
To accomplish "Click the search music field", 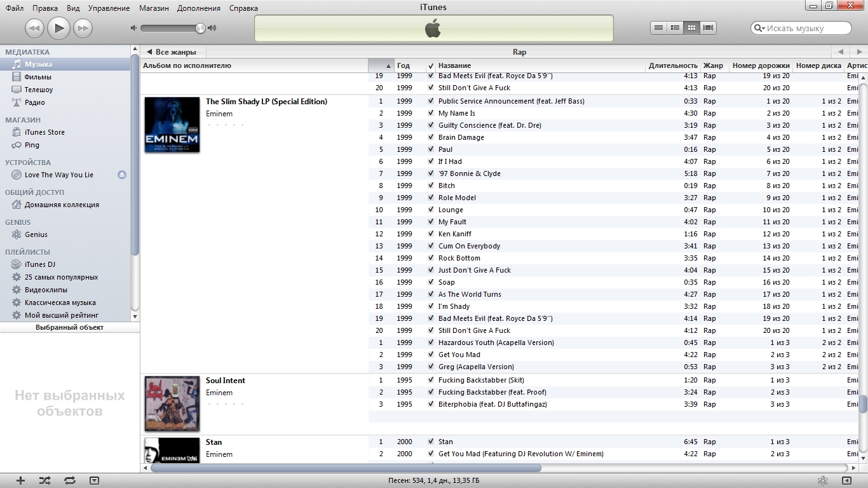I will (x=801, y=28).
